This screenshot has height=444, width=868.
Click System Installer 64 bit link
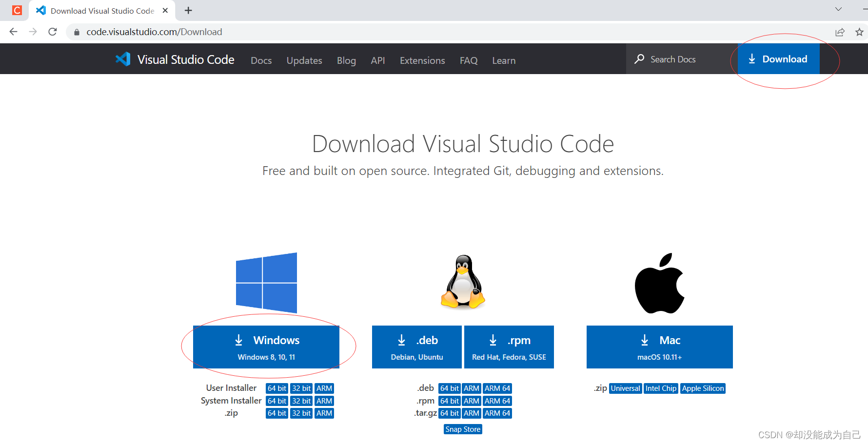click(x=276, y=401)
